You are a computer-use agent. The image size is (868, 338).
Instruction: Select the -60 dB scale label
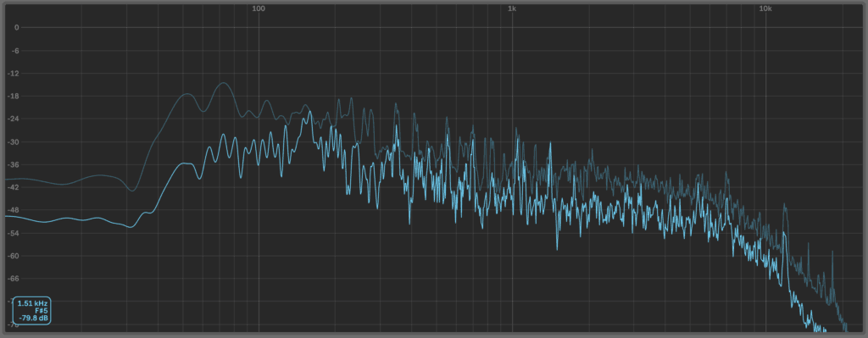[14, 256]
